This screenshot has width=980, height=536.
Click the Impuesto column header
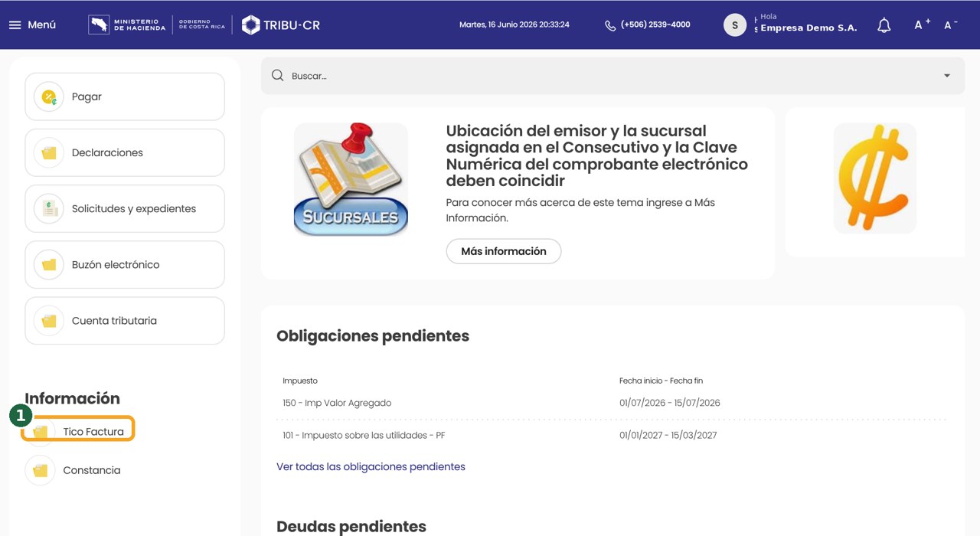(x=300, y=381)
